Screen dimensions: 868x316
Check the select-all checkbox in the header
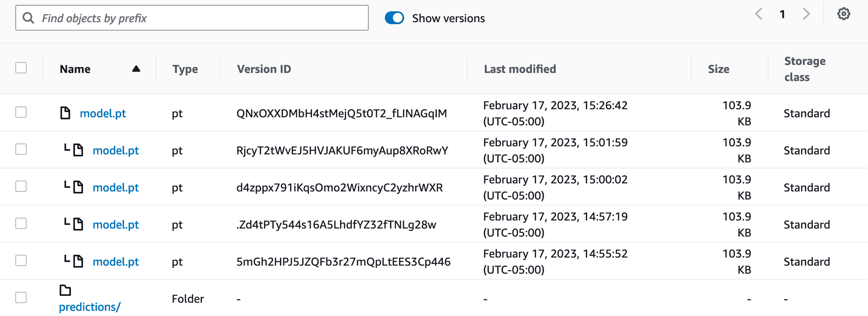21,68
